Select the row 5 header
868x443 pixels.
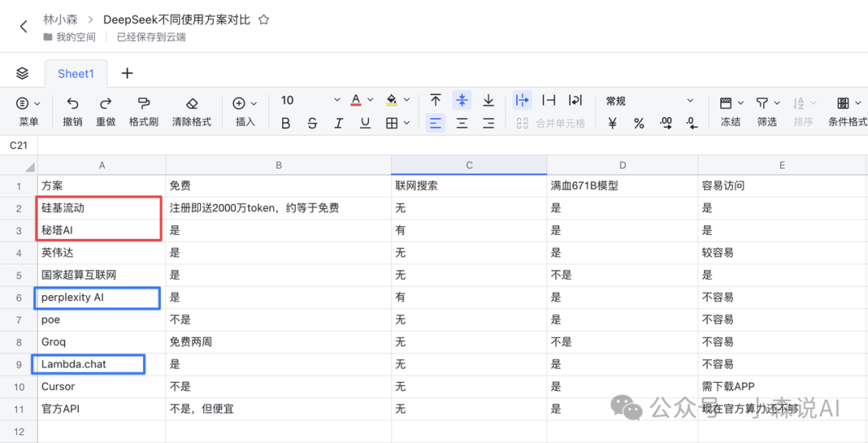18,275
